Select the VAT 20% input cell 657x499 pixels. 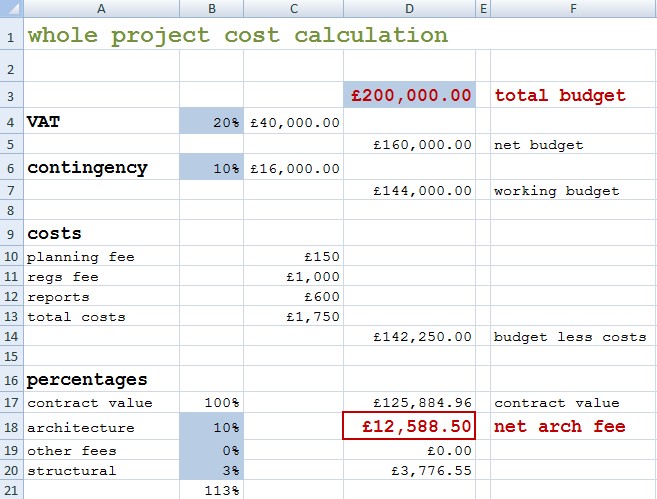(x=212, y=122)
